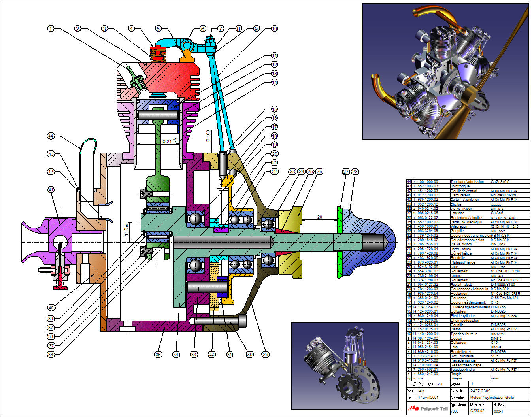Click part balloon number 10

(x=274, y=28)
